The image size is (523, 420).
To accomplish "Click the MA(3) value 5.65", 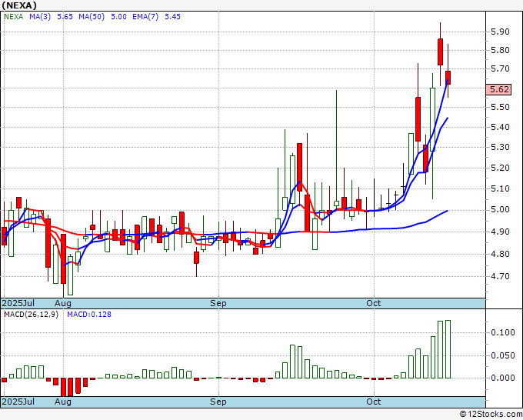I will point(65,17).
